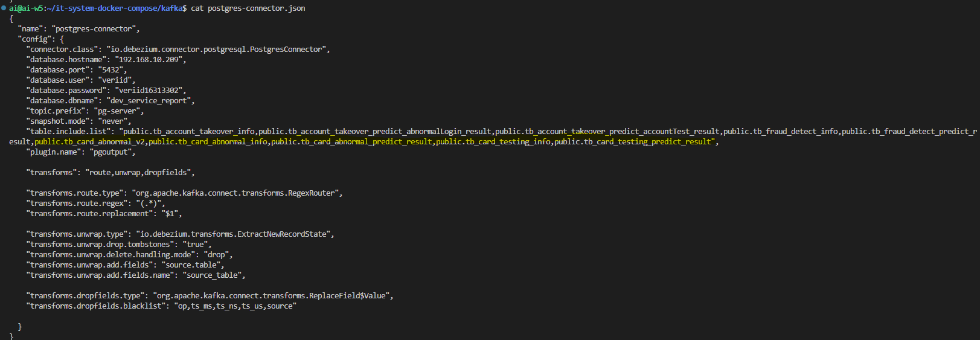Click the "database.user" key
Screen dimensions: 980x340
pos(58,80)
